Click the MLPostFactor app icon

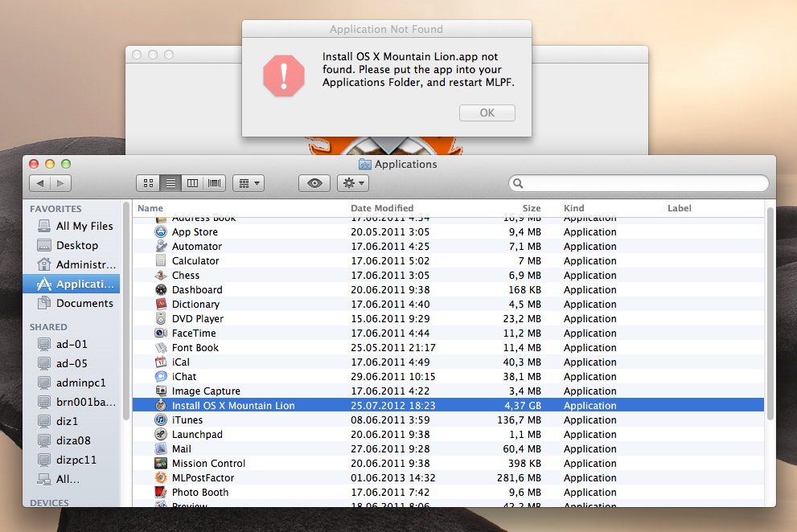click(161, 478)
